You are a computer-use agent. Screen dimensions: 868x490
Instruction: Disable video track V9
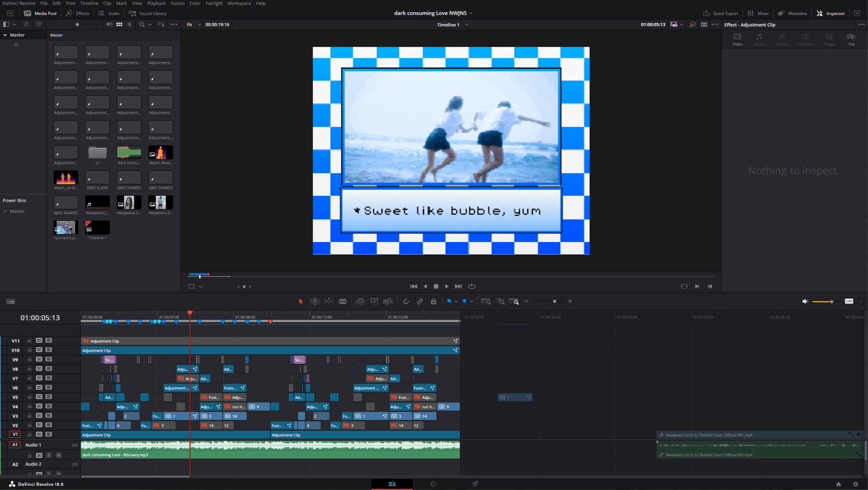point(49,359)
